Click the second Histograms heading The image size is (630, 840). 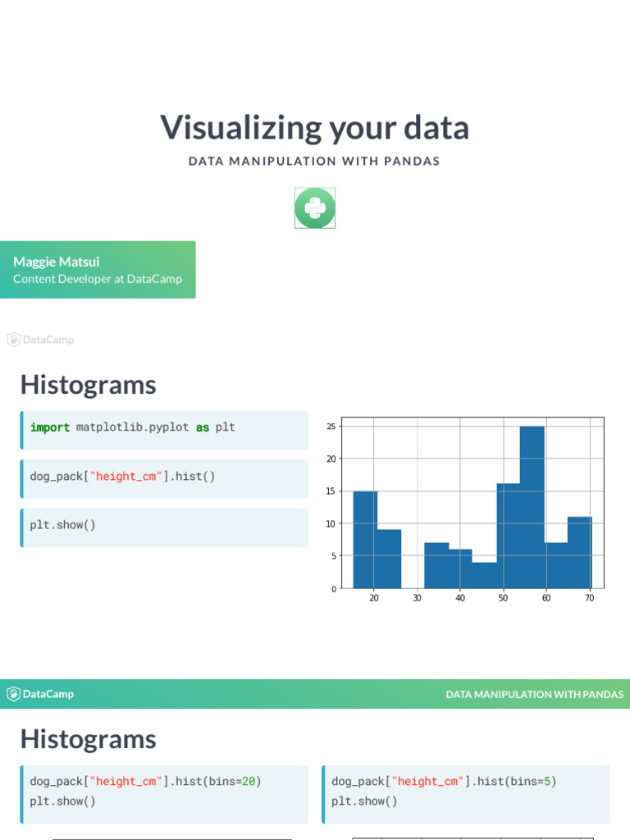pos(88,739)
